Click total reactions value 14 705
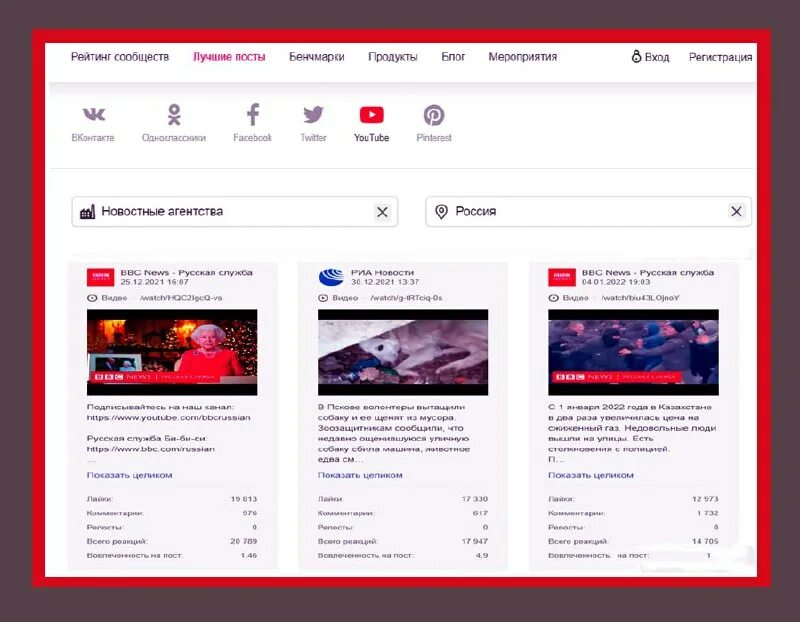Image resolution: width=800 pixels, height=622 pixels. (x=705, y=541)
